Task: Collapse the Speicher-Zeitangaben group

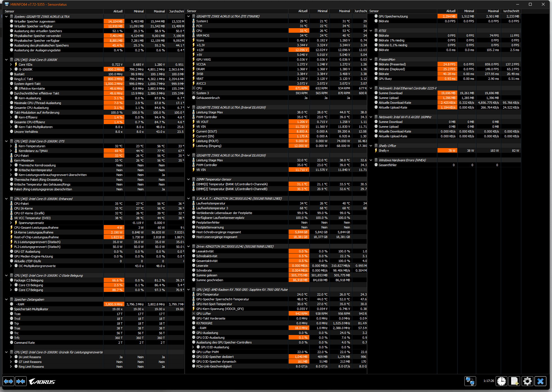Action: [6, 299]
